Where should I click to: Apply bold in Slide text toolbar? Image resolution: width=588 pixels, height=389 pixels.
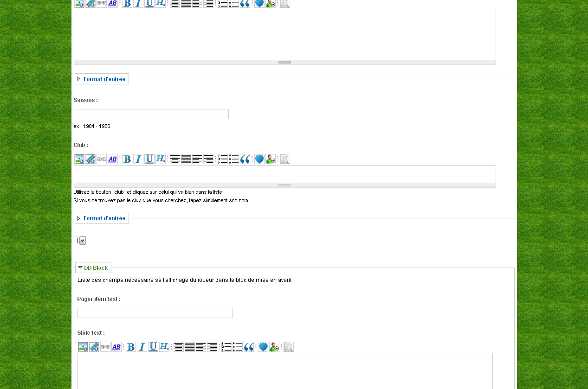[x=131, y=347]
